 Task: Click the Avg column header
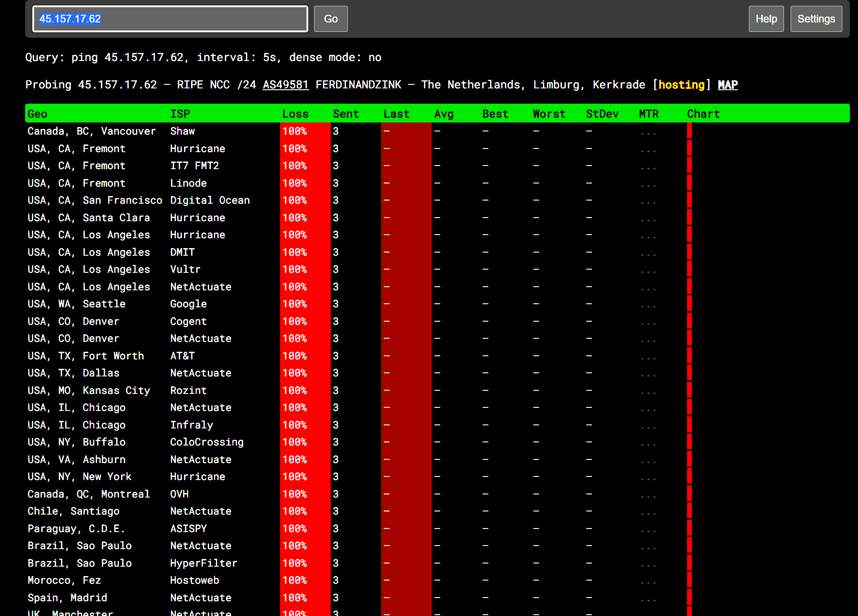coord(443,114)
